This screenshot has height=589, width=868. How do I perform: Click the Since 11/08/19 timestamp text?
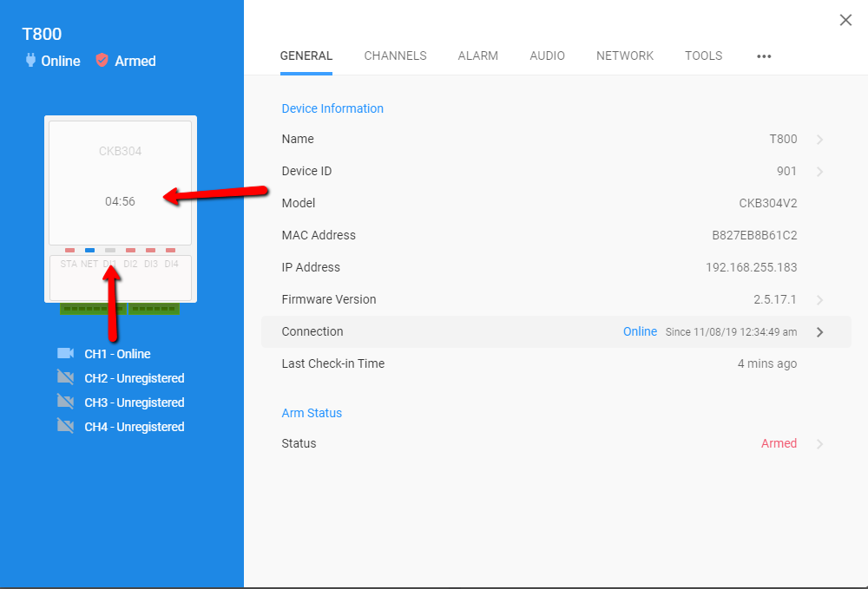point(731,332)
